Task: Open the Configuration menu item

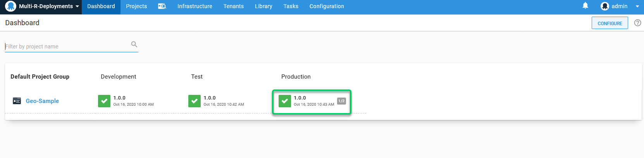Action: point(326,7)
